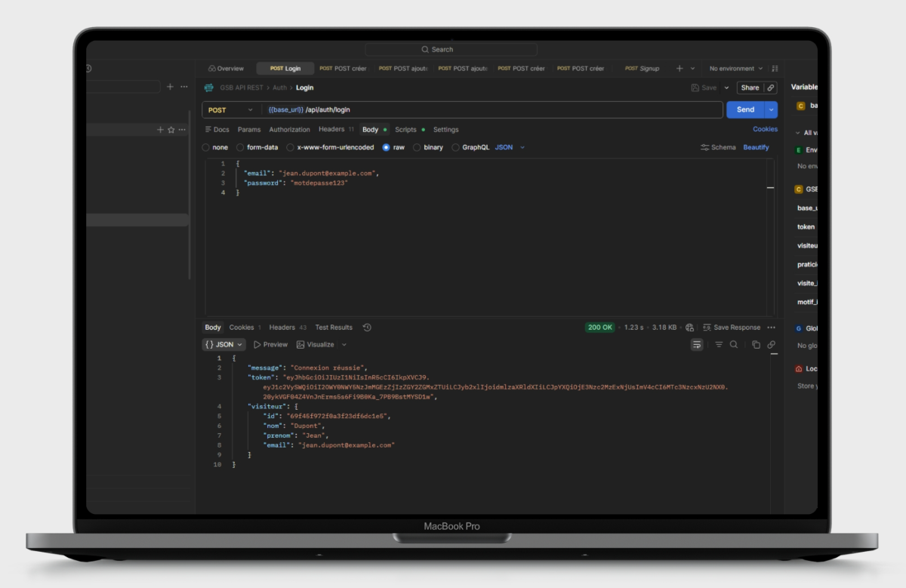Select form-data body type

257,147
